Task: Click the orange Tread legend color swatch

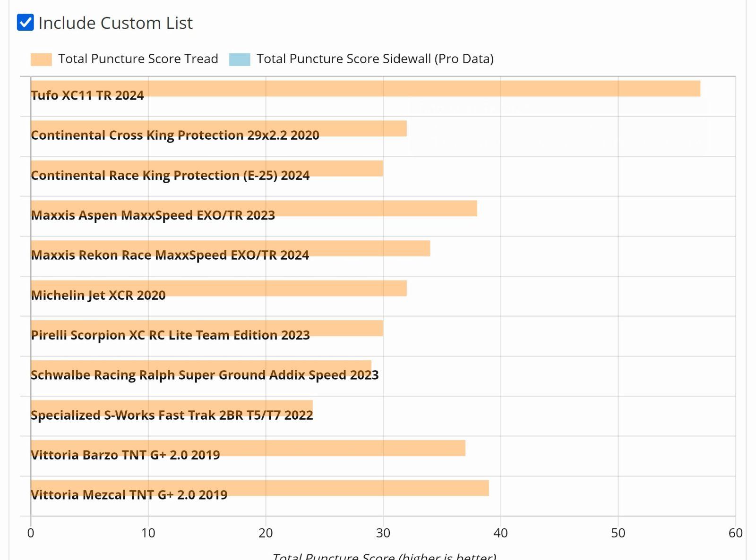Action: [x=41, y=59]
